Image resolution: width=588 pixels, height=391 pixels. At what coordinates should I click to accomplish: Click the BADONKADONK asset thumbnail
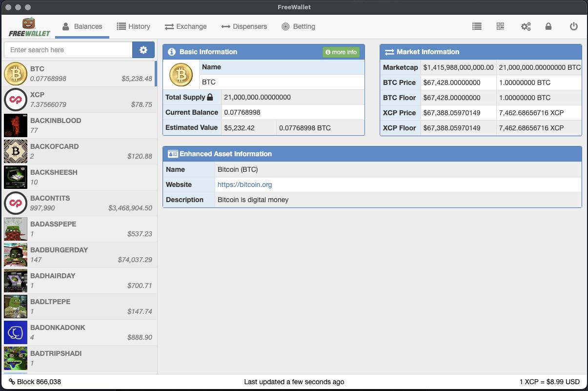point(16,332)
